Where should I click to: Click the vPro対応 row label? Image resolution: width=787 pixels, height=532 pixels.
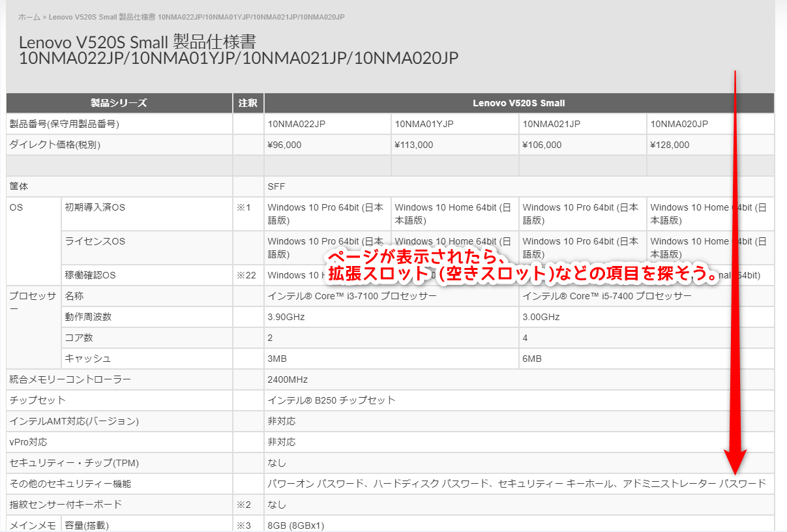pyautogui.click(x=28, y=442)
